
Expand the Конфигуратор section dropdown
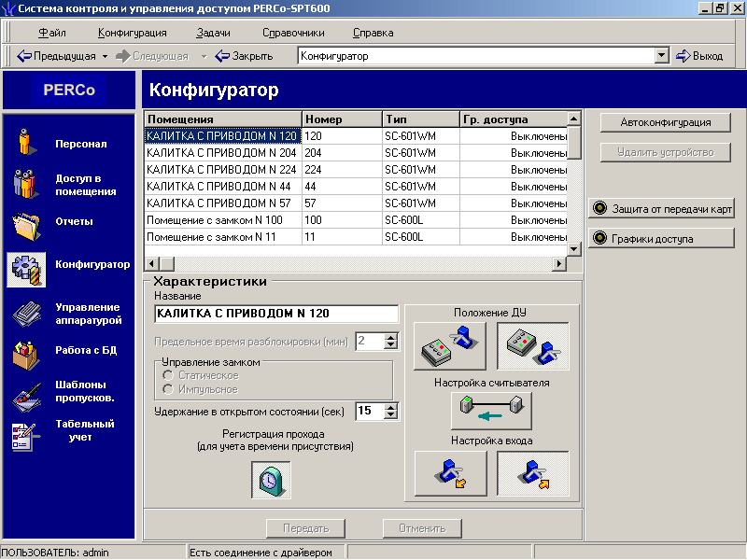661,56
